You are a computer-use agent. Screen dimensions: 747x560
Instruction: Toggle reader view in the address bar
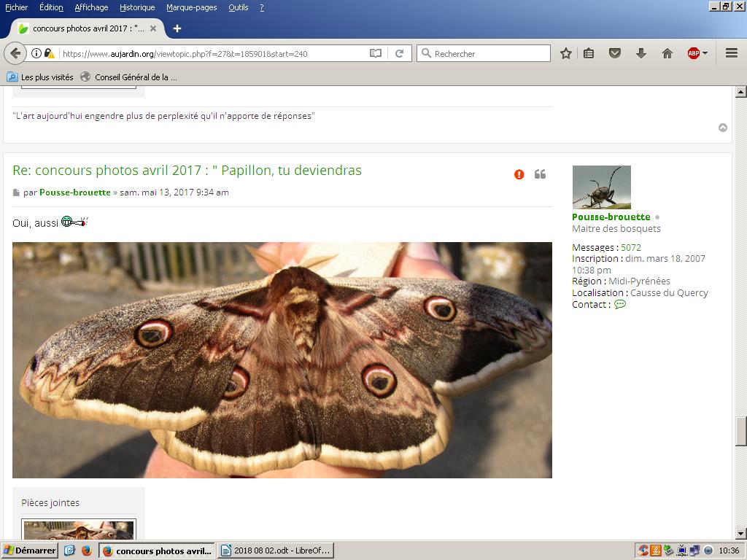(x=375, y=53)
